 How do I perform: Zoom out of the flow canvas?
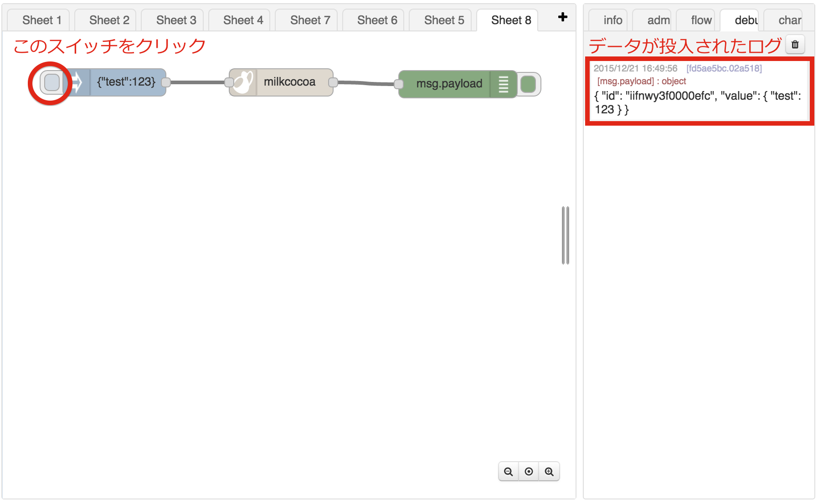pos(509,472)
